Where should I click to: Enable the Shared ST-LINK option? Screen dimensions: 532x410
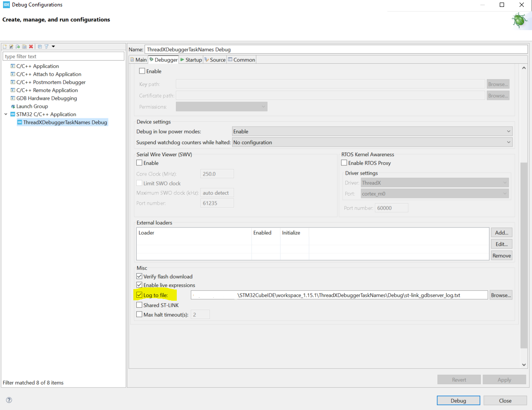[x=139, y=305]
